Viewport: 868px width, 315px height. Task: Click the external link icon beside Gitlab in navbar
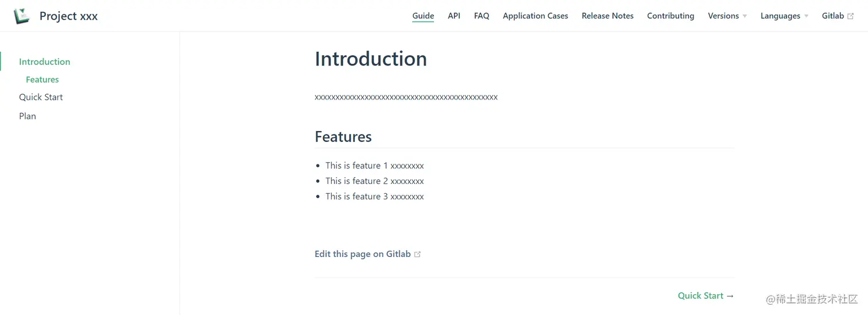coord(851,16)
